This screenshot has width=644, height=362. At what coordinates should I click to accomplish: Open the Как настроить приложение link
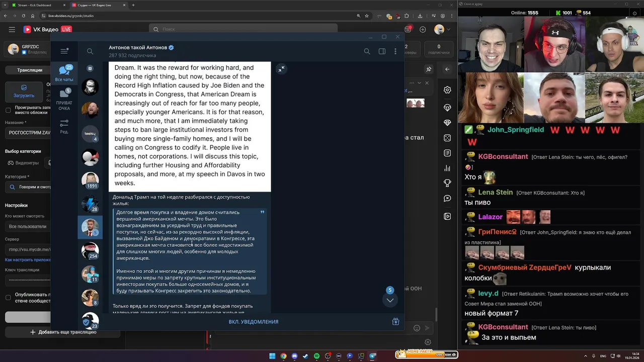(28, 260)
